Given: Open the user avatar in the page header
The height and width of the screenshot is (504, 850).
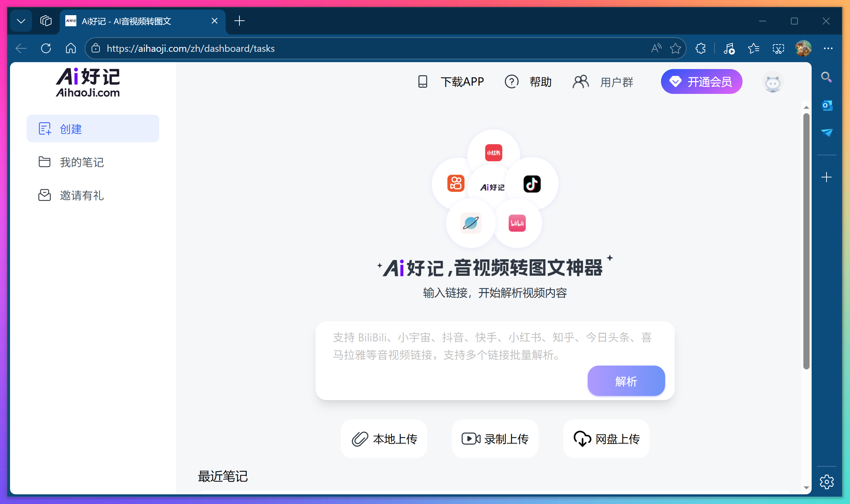Looking at the screenshot, I should coord(773,82).
